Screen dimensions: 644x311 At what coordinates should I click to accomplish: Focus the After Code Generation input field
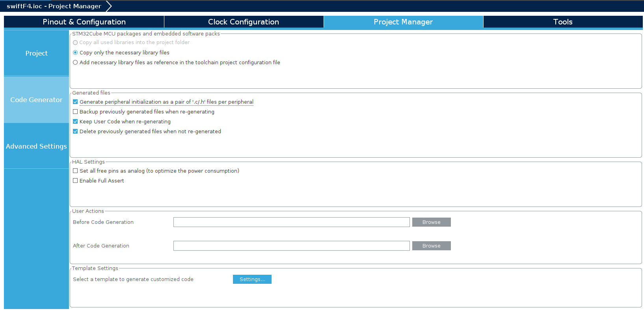(x=292, y=246)
